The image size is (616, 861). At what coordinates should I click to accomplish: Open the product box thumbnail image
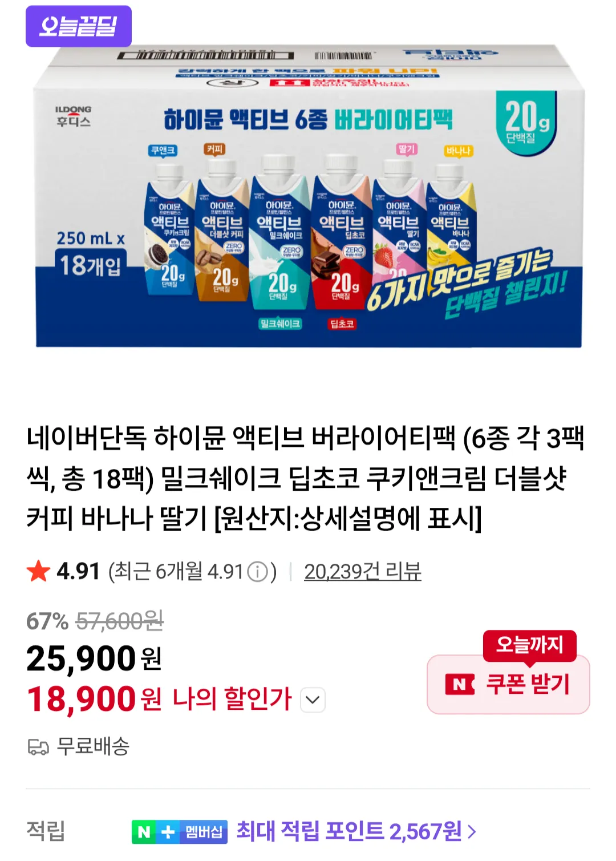(x=308, y=195)
